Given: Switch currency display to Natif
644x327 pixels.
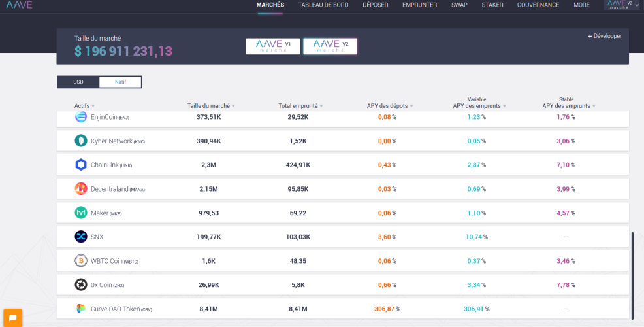Looking at the screenshot, I should pyautogui.click(x=120, y=82).
